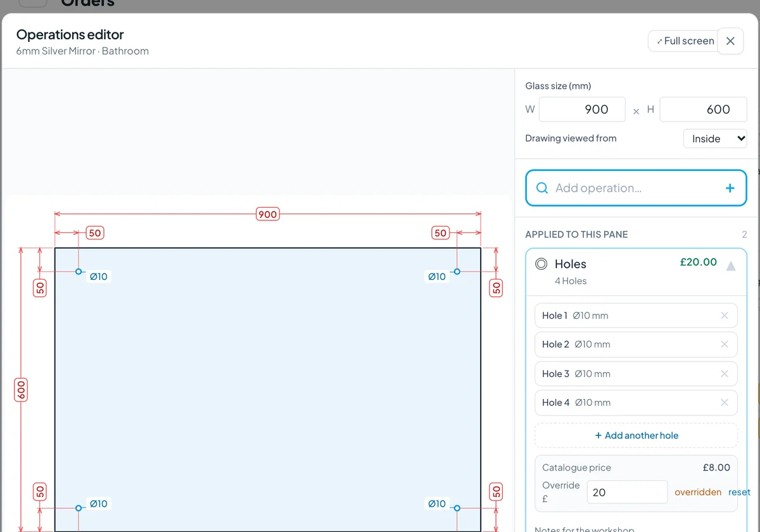This screenshot has width=760, height=532.
Task: Edit the Override £ price field
Action: (x=627, y=492)
